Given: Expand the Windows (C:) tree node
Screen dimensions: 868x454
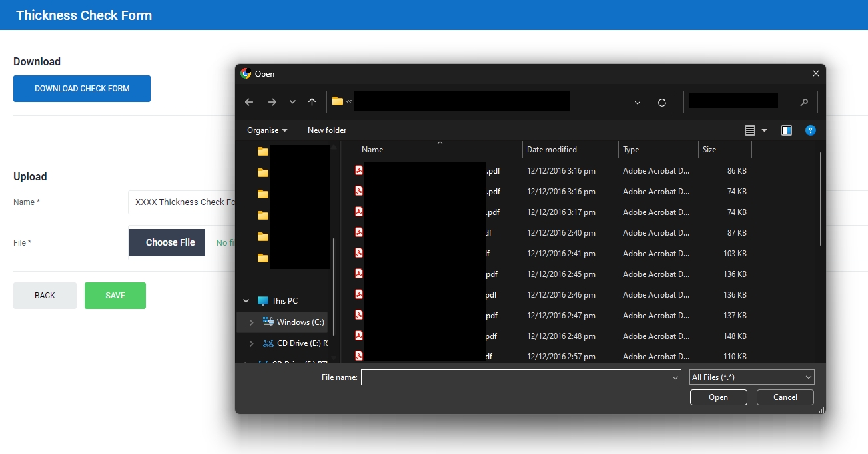Looking at the screenshot, I should (251, 322).
